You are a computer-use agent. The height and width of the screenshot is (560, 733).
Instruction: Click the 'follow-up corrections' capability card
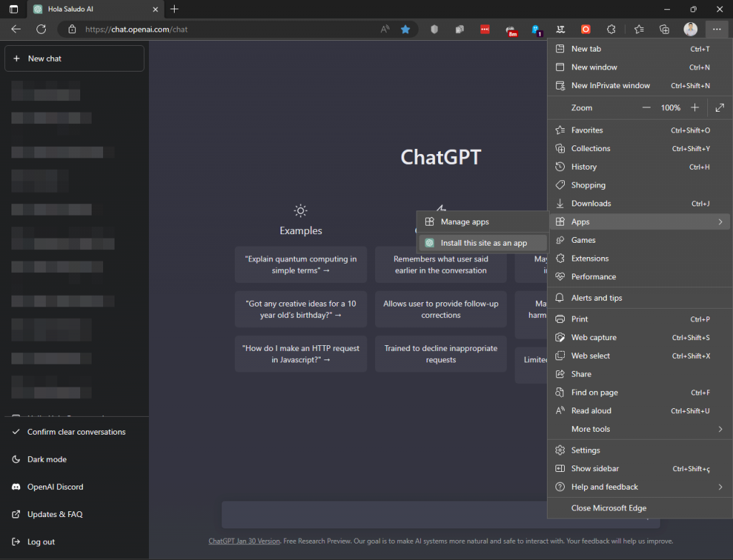pos(441,309)
